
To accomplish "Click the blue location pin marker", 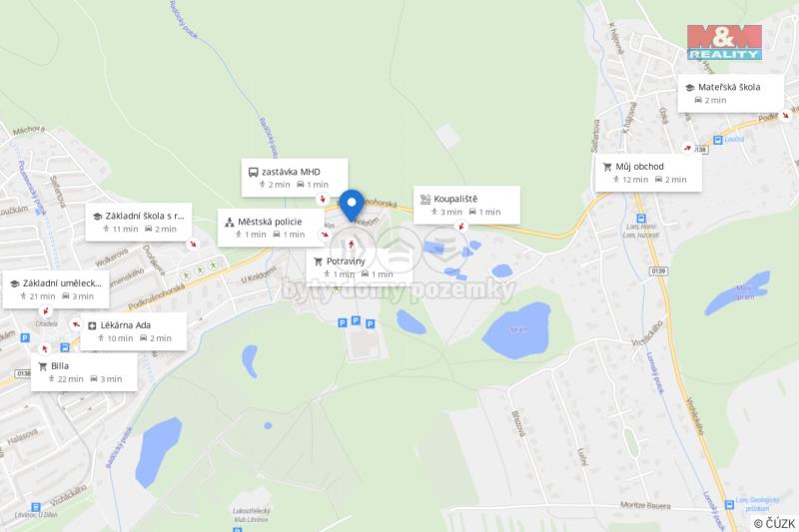I will pos(352,206).
